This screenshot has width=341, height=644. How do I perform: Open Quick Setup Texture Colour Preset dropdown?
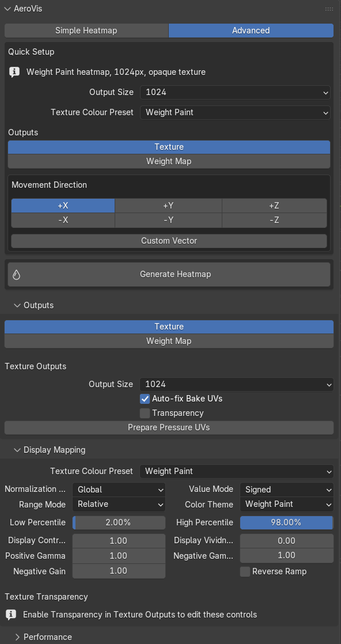[235, 112]
